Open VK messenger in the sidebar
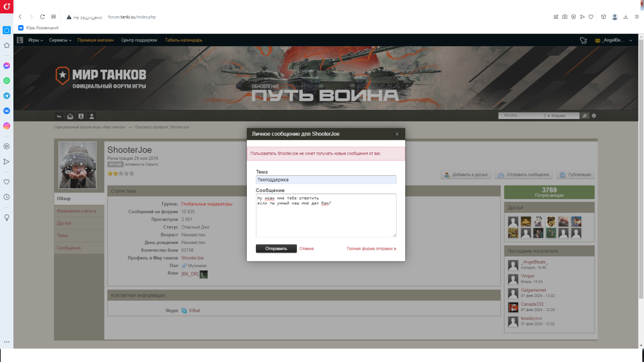This screenshot has height=362, width=644. (6, 110)
